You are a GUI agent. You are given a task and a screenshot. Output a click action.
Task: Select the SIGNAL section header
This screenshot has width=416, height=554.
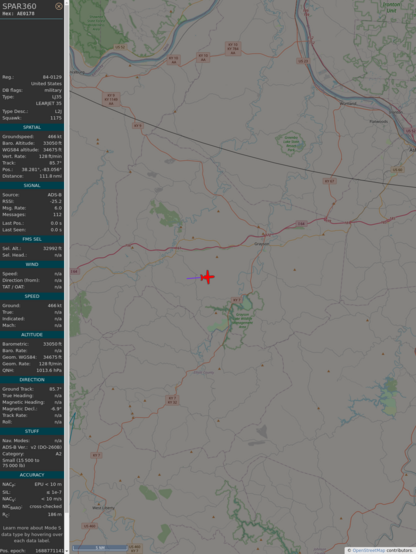pyautogui.click(x=32, y=185)
